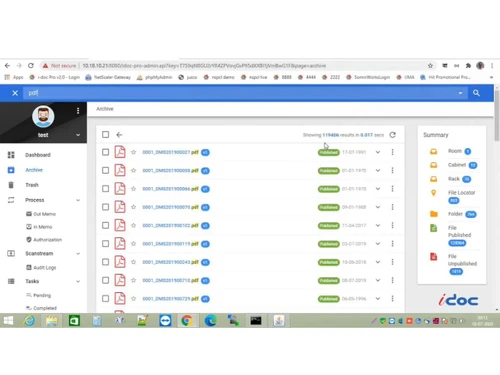Viewport: 500px width, 375px height.
Task: Click the Windows Start button
Action: [x=8, y=321]
